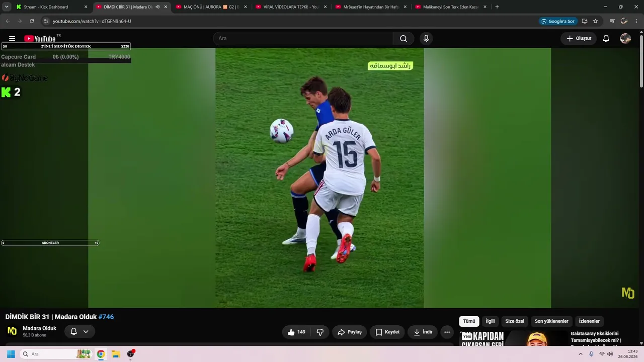Open the volume tray icon
The width and height of the screenshot is (644, 362).
(x=610, y=354)
